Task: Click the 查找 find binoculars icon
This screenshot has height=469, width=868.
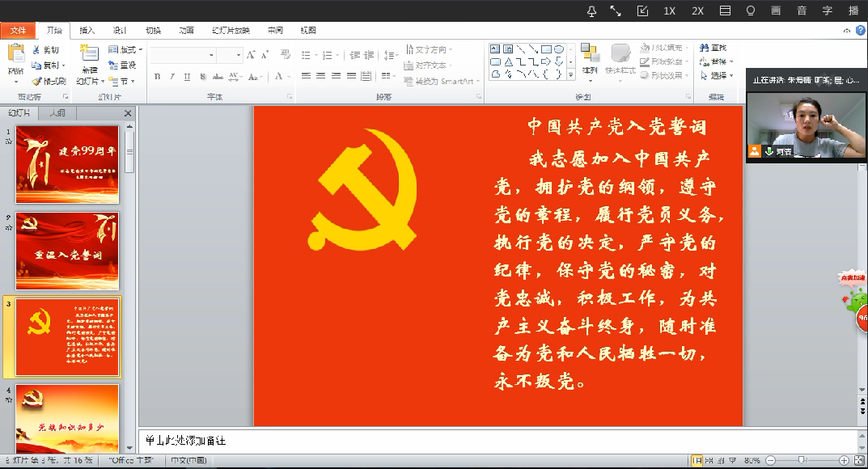Action: coord(702,49)
